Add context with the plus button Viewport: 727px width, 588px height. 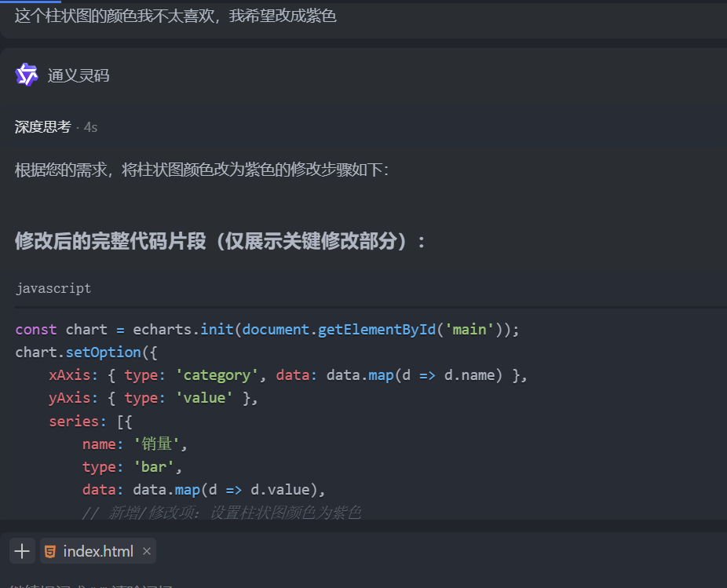pyautogui.click(x=22, y=551)
